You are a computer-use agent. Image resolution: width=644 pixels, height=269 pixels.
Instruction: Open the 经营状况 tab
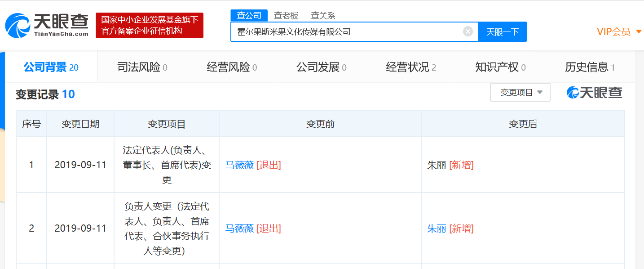click(x=411, y=67)
